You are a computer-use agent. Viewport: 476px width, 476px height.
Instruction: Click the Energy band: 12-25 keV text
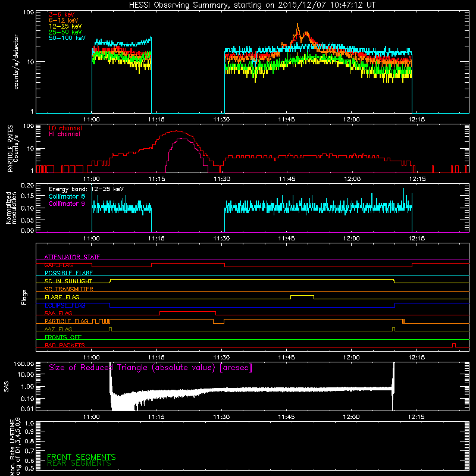(86, 189)
